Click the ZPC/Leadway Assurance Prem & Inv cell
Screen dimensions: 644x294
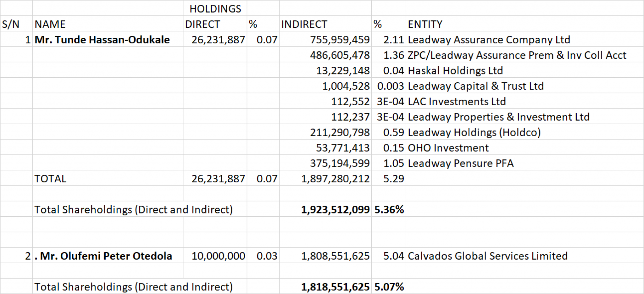[517, 55]
